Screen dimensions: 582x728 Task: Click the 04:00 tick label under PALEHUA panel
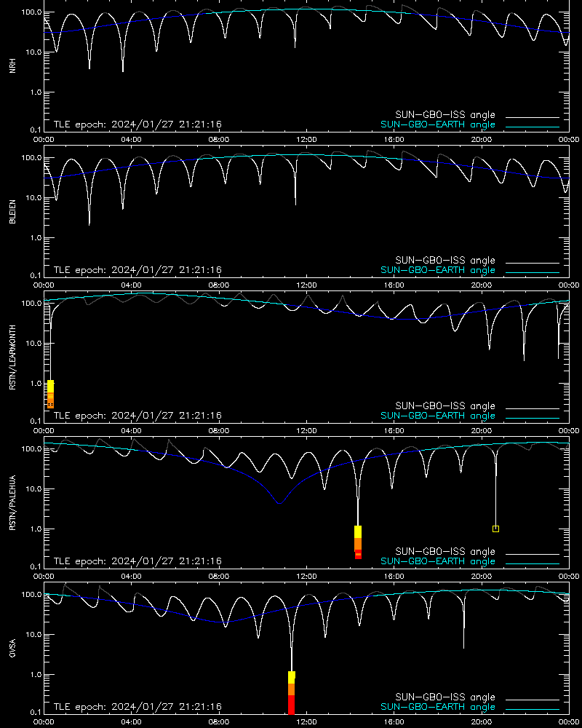[x=132, y=576]
